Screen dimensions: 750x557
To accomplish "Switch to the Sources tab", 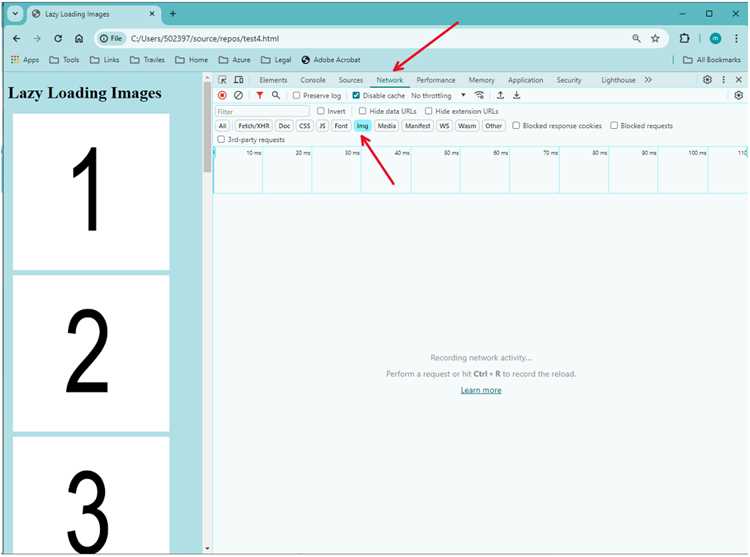I will (x=351, y=80).
